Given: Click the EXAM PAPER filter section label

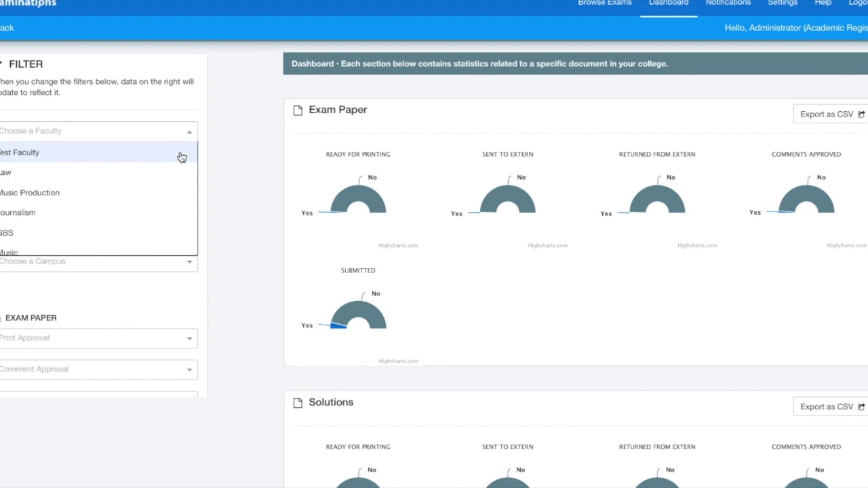Looking at the screenshot, I should click(x=31, y=318).
